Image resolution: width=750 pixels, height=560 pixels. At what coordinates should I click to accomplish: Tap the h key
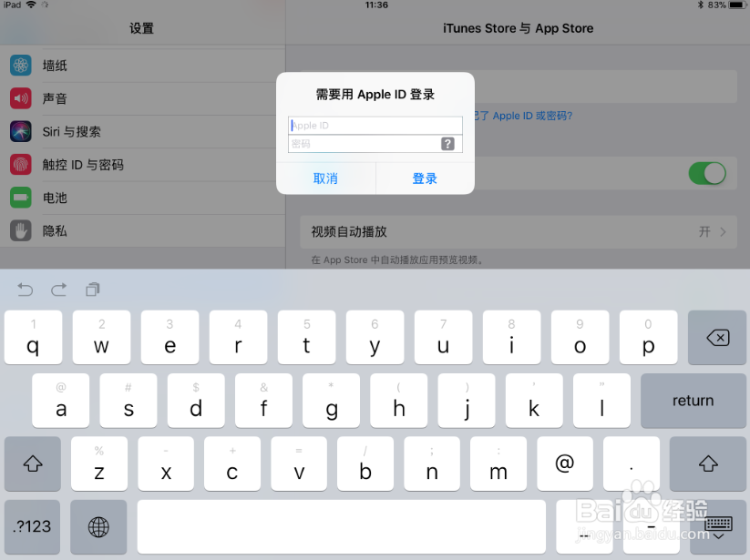pos(399,401)
